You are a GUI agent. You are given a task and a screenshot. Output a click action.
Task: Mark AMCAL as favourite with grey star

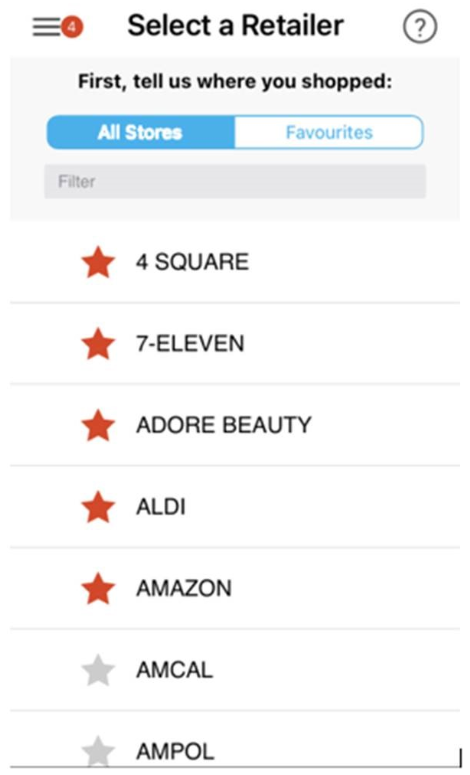tap(98, 670)
